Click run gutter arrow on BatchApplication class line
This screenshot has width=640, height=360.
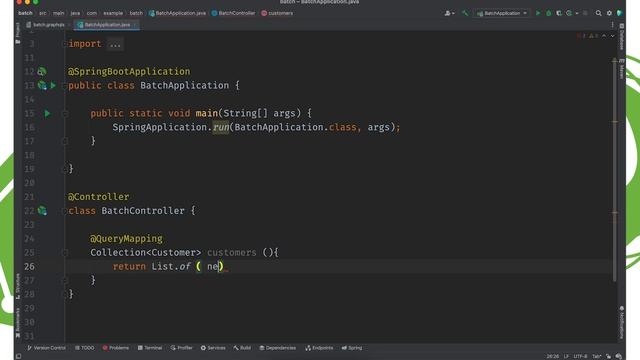53,85
